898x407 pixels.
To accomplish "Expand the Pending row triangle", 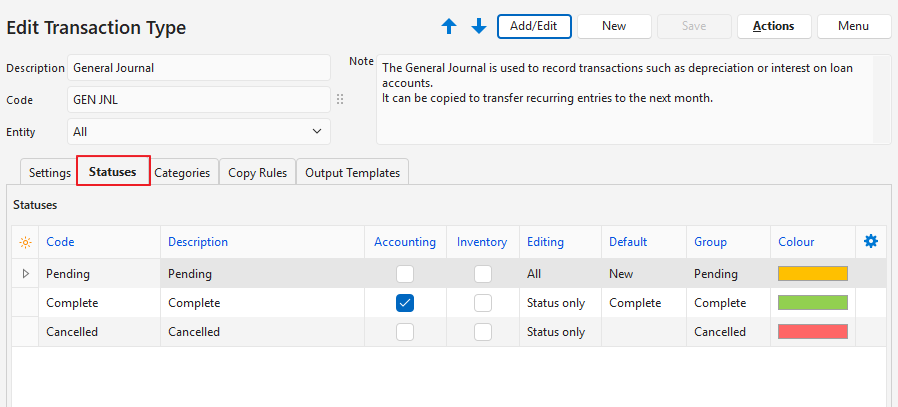I will [25, 273].
